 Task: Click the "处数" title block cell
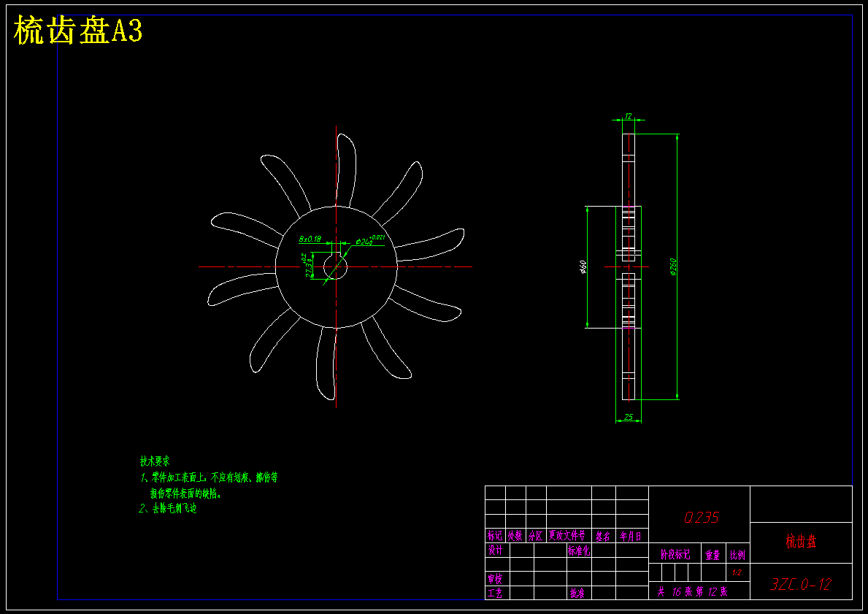pyautogui.click(x=515, y=535)
